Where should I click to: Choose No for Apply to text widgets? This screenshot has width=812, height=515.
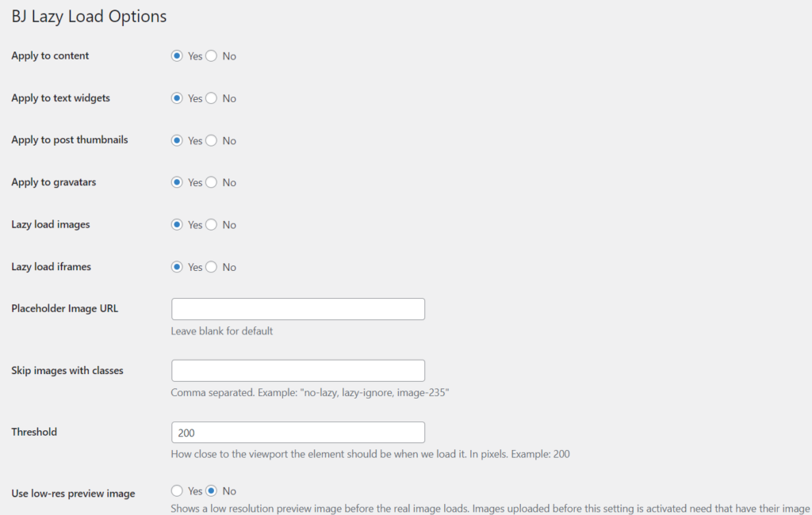tap(212, 98)
